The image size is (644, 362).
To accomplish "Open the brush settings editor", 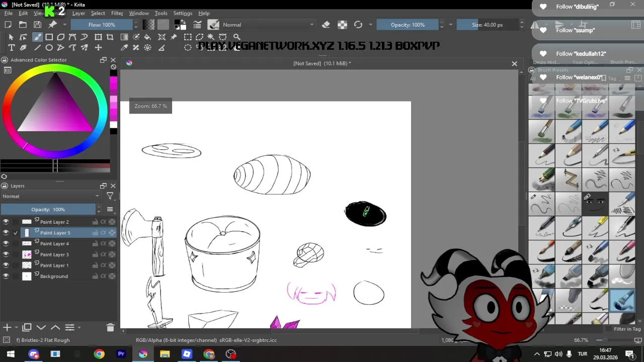I will [x=198, y=25].
